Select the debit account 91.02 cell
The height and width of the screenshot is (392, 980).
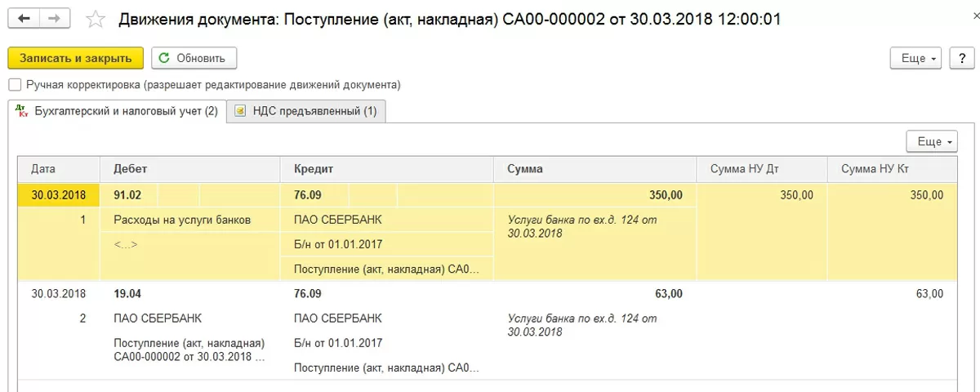coord(127,195)
